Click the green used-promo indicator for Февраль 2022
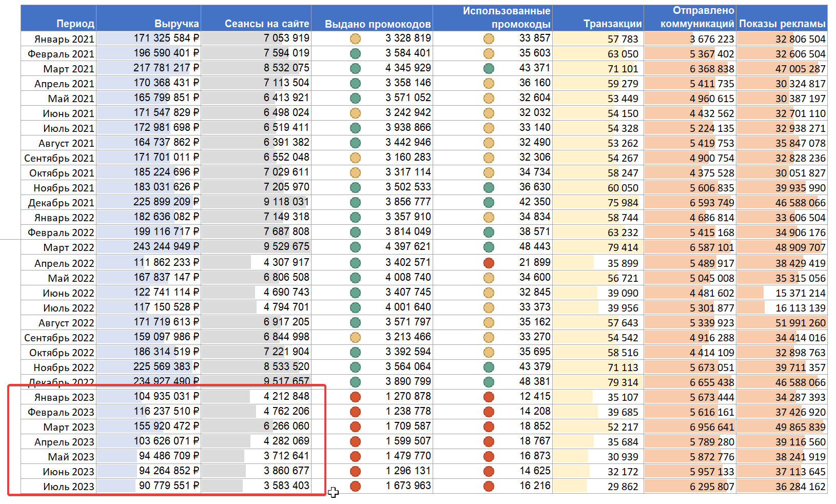Viewport: 836px width, 504px height. pos(489,232)
